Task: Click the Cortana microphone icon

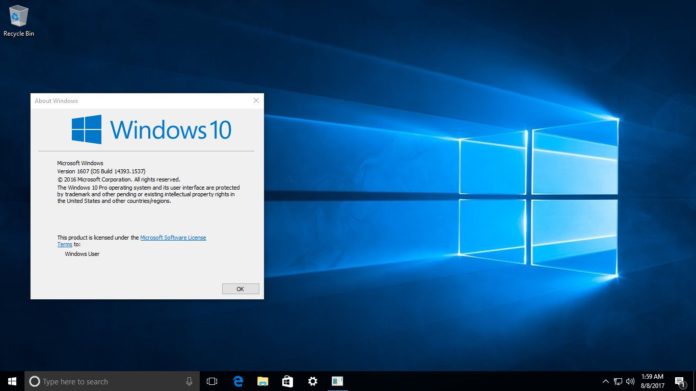Action: click(x=189, y=381)
